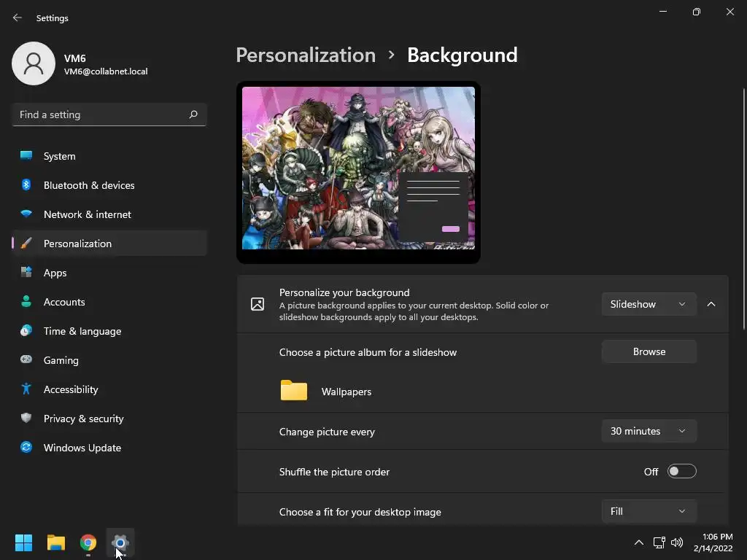
Task: Open File Explorer from the taskbar
Action: pos(55,542)
